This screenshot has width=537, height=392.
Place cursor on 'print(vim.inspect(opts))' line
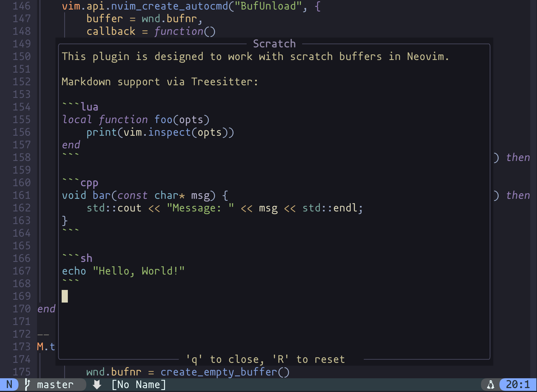(160, 132)
